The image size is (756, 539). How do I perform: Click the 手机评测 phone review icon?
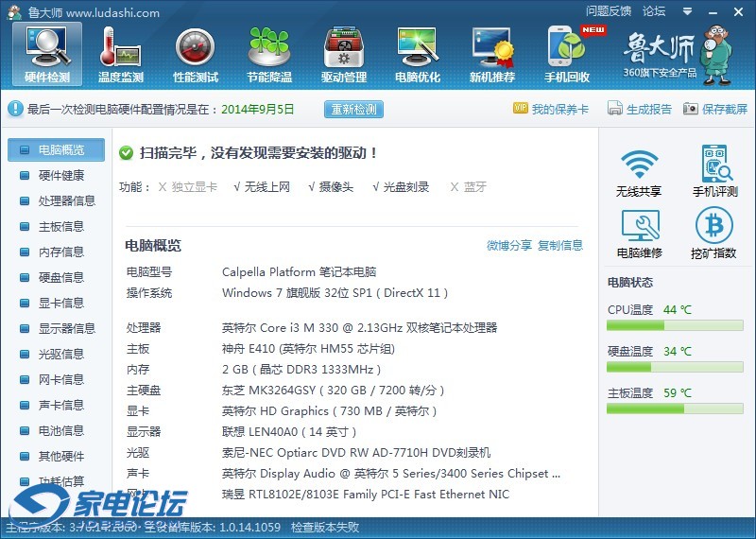[714, 172]
